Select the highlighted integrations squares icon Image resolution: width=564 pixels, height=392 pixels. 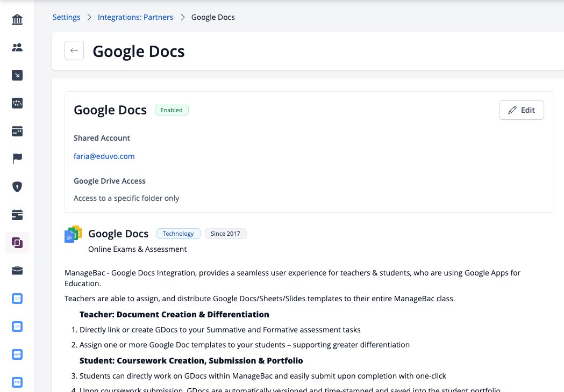coord(17,243)
